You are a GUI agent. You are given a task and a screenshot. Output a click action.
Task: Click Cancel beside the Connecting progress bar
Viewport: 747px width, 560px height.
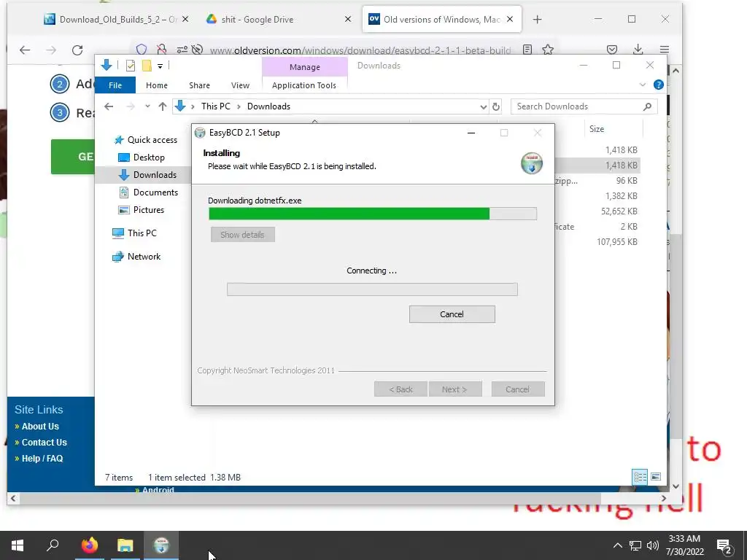click(x=452, y=314)
